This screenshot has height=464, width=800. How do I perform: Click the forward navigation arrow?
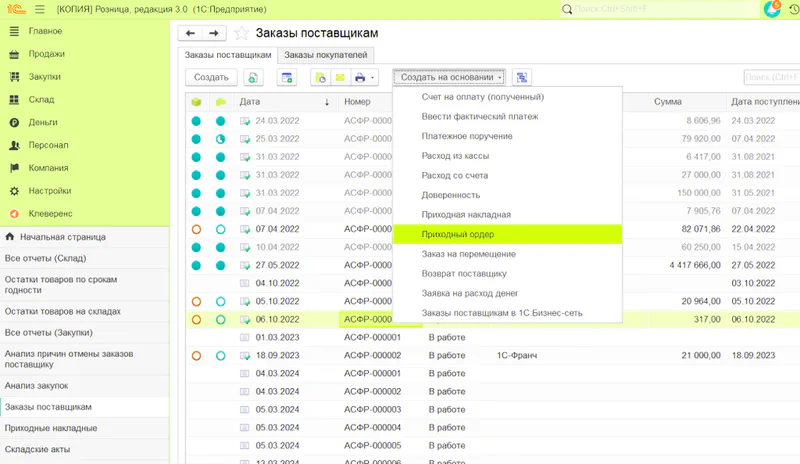[214, 33]
